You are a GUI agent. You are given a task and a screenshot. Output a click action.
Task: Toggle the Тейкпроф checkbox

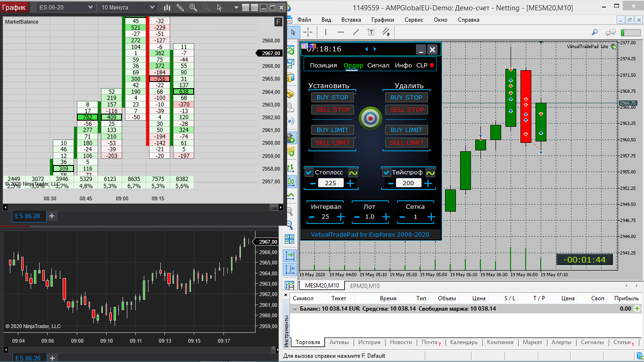point(386,173)
